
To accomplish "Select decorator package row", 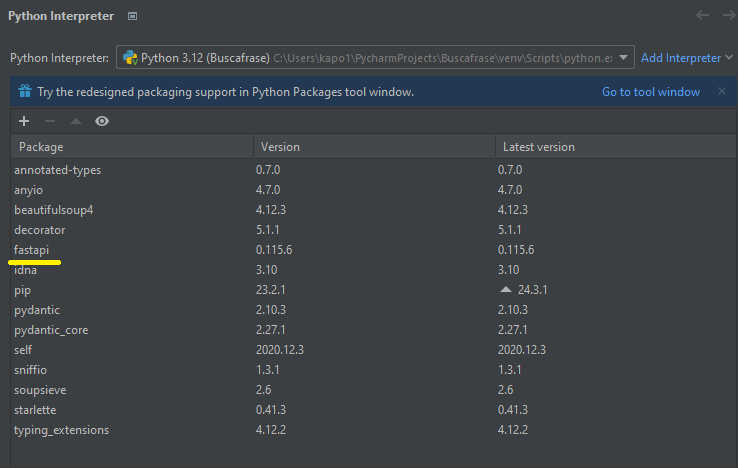I will point(374,230).
